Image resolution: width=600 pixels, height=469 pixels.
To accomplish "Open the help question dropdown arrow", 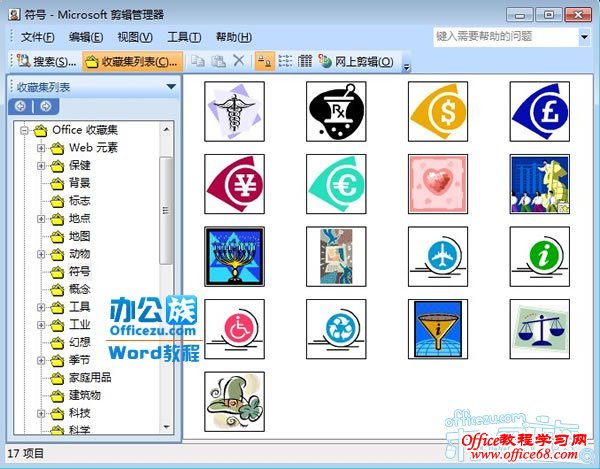I will (584, 37).
